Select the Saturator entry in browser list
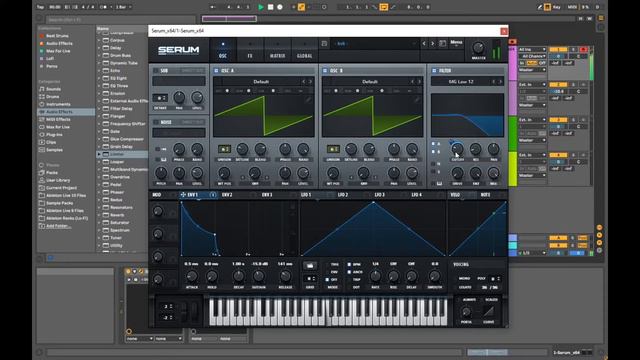The image size is (640, 360). [120, 223]
